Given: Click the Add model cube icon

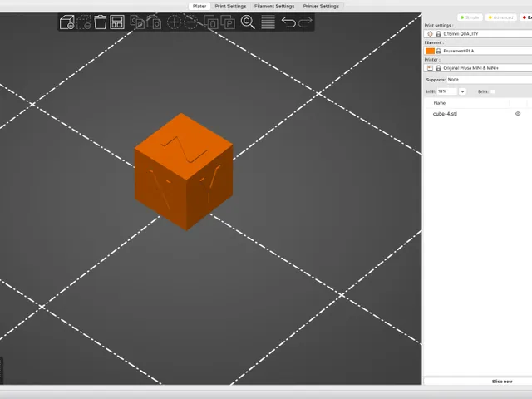Looking at the screenshot, I should pyautogui.click(x=66, y=22).
